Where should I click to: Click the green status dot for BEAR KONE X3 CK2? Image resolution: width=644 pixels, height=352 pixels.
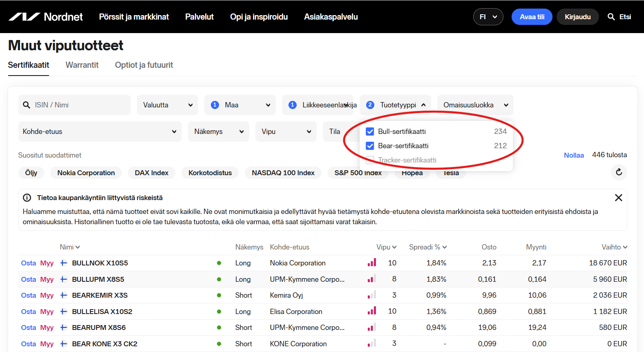[219, 344]
